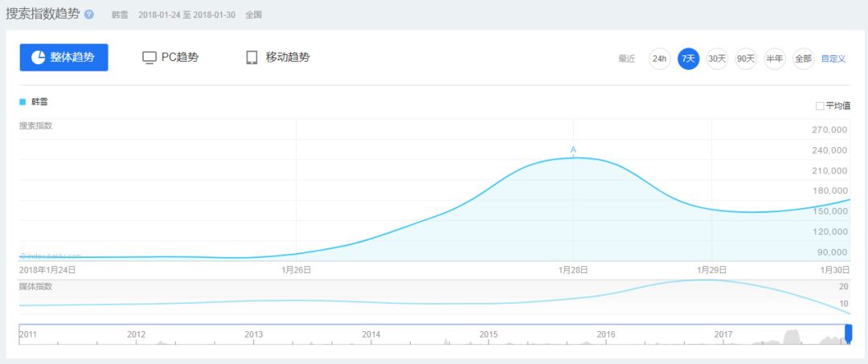Switch to the PC趋势 tab
This screenshot has width=868, height=364.
click(x=170, y=58)
